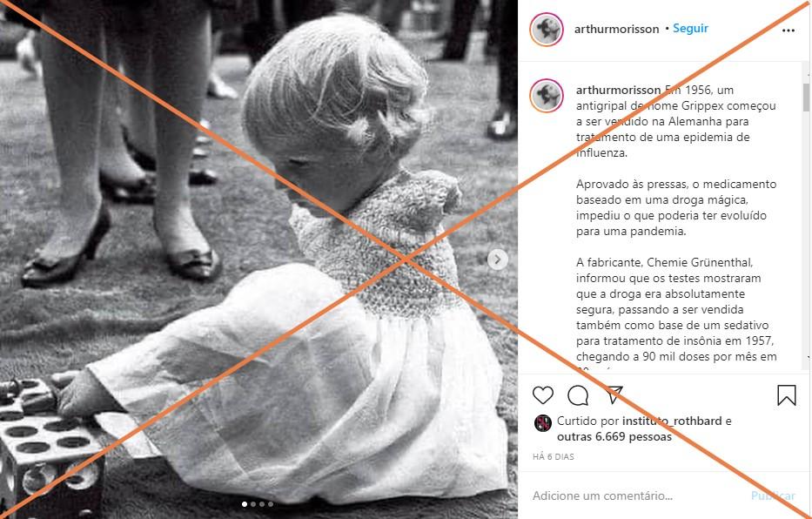Open comments via speech bubble icon
The height and width of the screenshot is (519, 812).
tap(578, 395)
